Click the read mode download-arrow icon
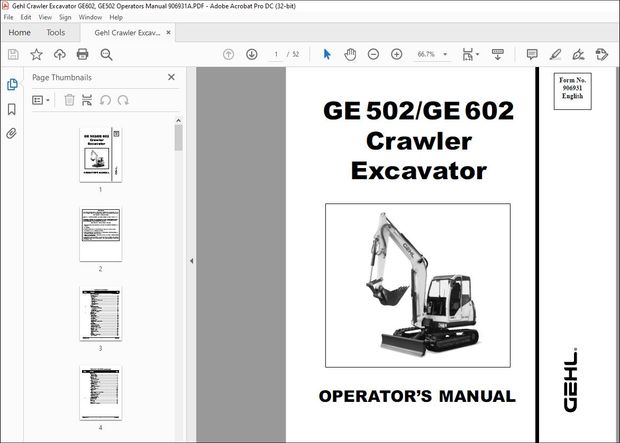This screenshot has width=620, height=443. coord(497,54)
